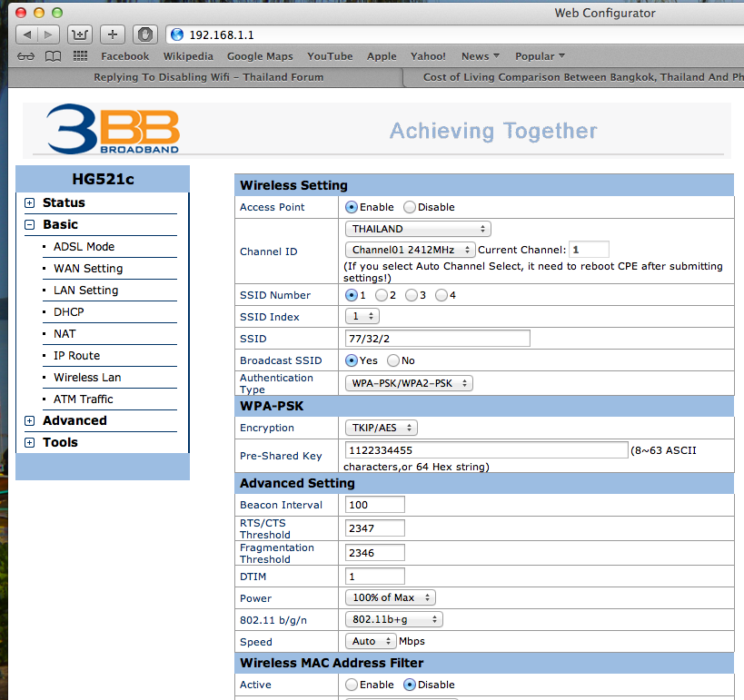The height and width of the screenshot is (700, 744).
Task: Expand the Status section plus icon
Action: [x=30, y=203]
